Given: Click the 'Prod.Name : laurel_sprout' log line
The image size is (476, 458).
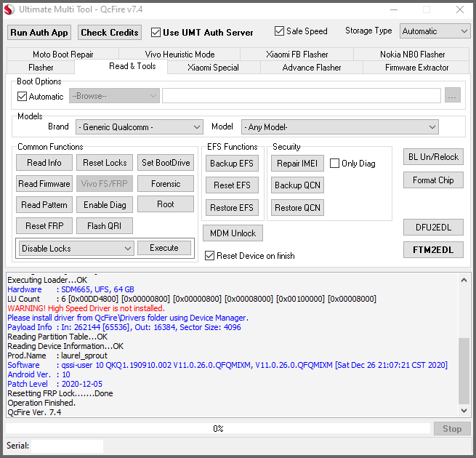Looking at the screenshot, I should pyautogui.click(x=57, y=355).
